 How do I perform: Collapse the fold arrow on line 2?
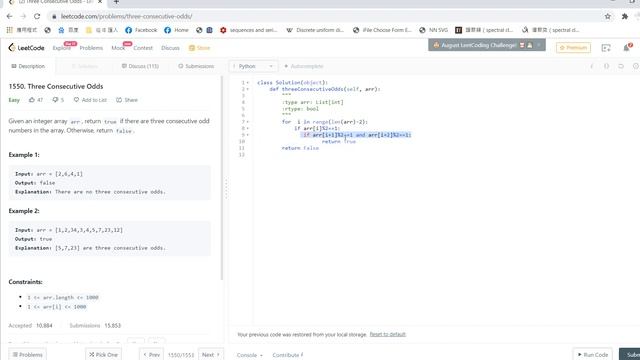coord(247,89)
